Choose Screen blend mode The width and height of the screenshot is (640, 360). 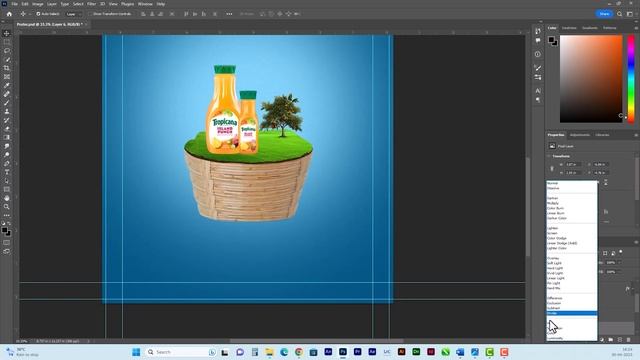(571, 233)
